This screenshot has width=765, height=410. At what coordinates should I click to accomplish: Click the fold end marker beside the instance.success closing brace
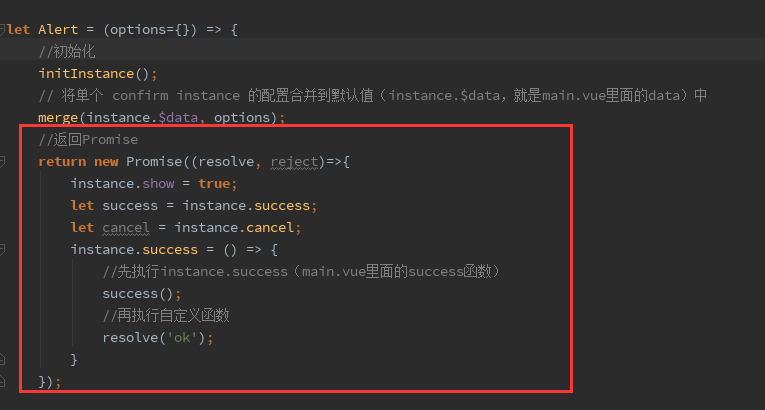coord(3,359)
